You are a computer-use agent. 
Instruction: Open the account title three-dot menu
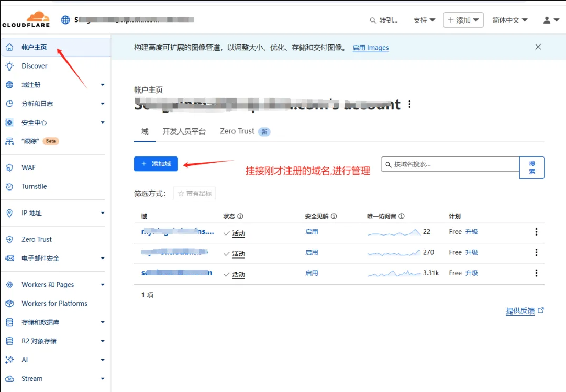(409, 104)
